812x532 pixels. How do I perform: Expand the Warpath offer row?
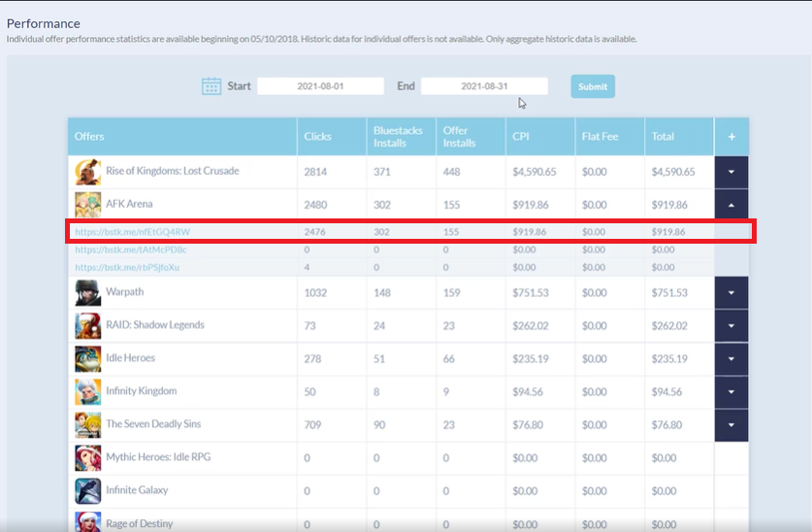(x=731, y=292)
